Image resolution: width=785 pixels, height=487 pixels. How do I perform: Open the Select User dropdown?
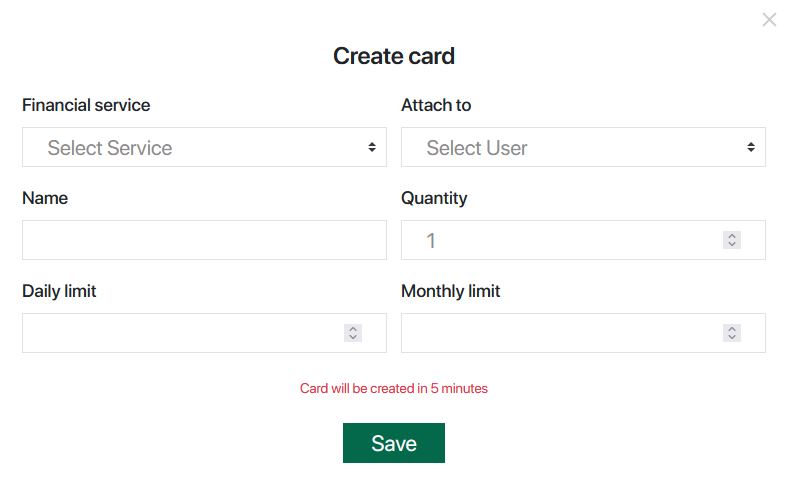click(x=583, y=147)
